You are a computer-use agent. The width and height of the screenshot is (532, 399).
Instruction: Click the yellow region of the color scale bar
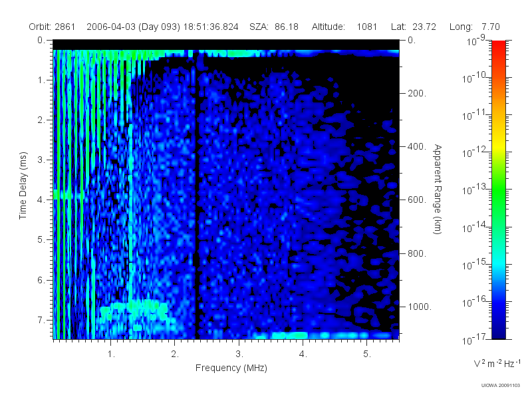pos(499,145)
